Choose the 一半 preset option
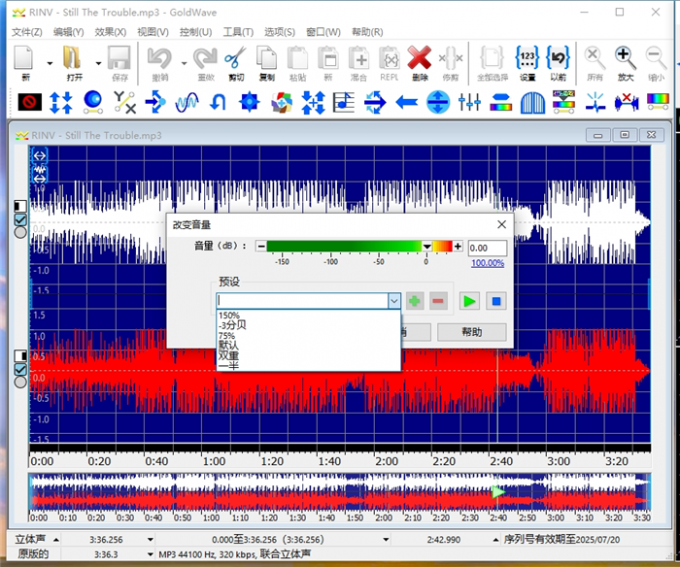680x567 pixels. point(308,366)
